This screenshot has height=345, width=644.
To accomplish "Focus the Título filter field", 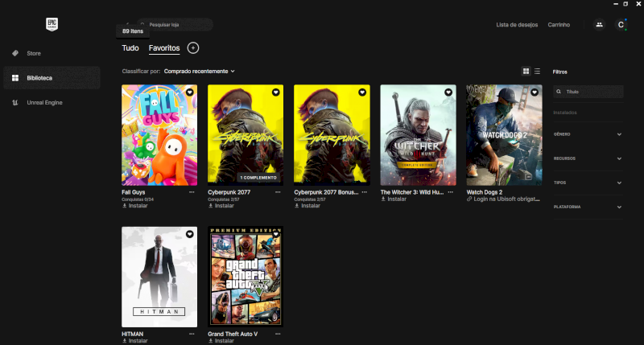I will pos(588,92).
